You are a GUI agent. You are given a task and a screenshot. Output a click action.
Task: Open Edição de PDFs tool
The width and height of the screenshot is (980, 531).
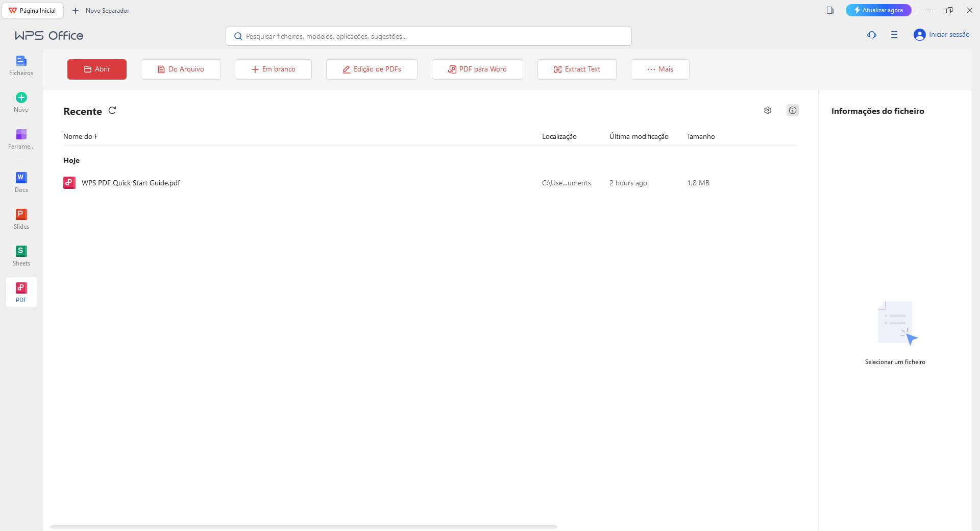point(372,69)
